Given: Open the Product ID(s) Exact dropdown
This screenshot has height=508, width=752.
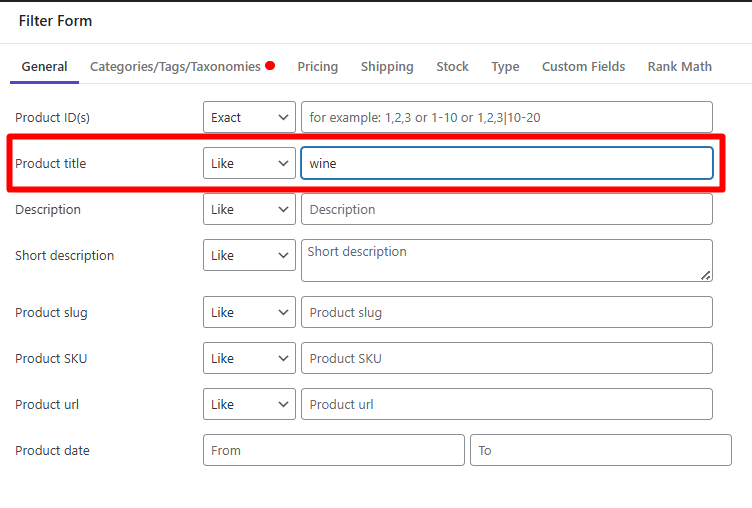Looking at the screenshot, I should point(249,117).
